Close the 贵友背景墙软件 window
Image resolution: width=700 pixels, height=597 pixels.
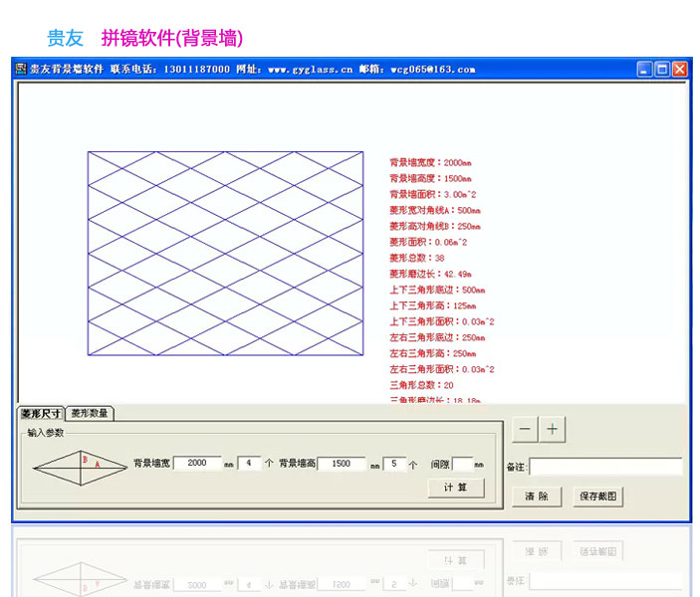tap(679, 70)
